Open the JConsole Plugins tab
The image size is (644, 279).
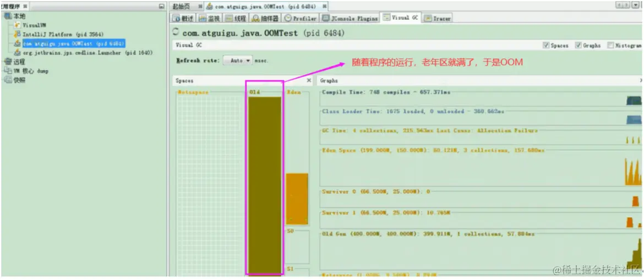click(x=350, y=19)
